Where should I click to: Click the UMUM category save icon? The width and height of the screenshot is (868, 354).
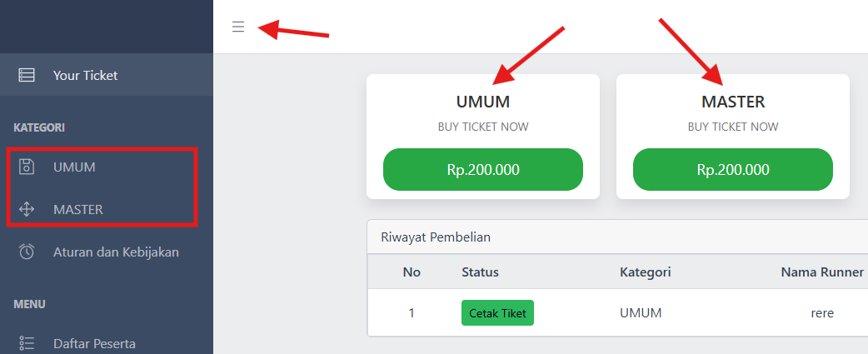pos(27,167)
